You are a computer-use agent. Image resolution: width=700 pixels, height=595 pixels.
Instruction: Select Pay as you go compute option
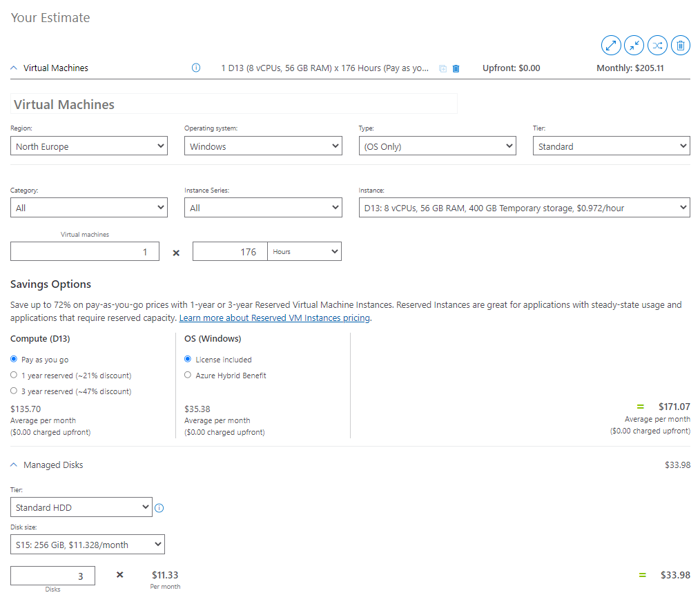pyautogui.click(x=14, y=359)
